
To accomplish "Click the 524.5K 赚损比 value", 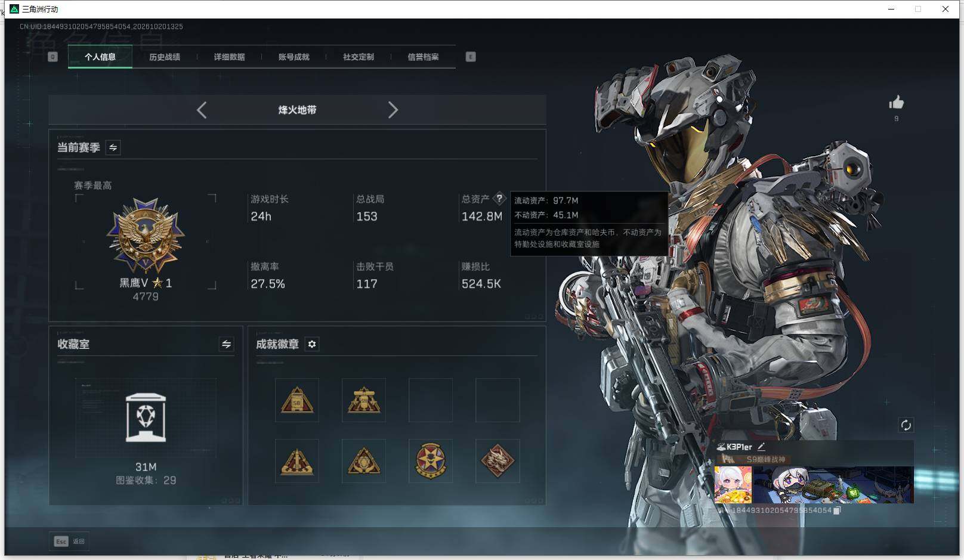I will (x=481, y=284).
